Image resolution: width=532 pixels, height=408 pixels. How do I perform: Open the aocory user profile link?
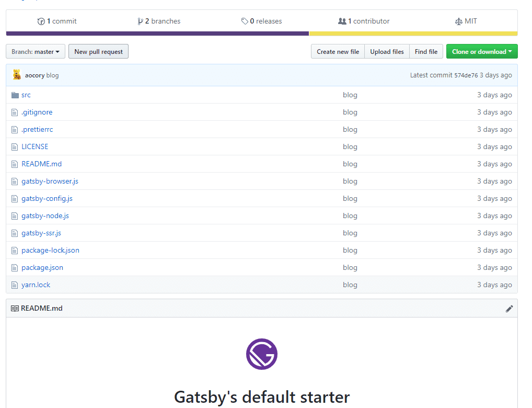pos(34,75)
